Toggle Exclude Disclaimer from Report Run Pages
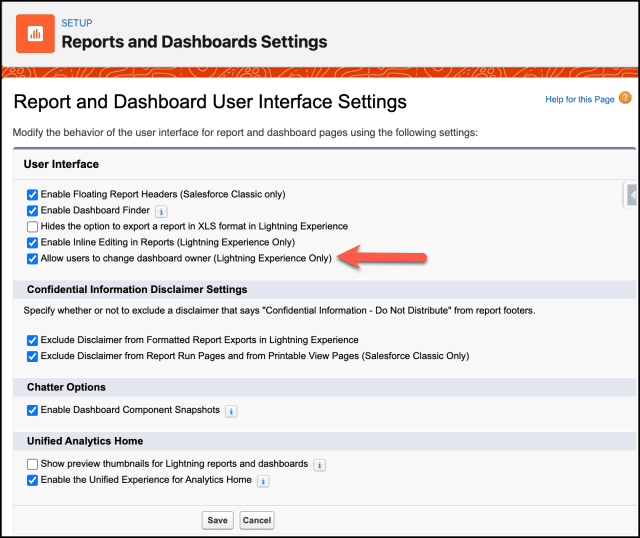 tap(33, 356)
